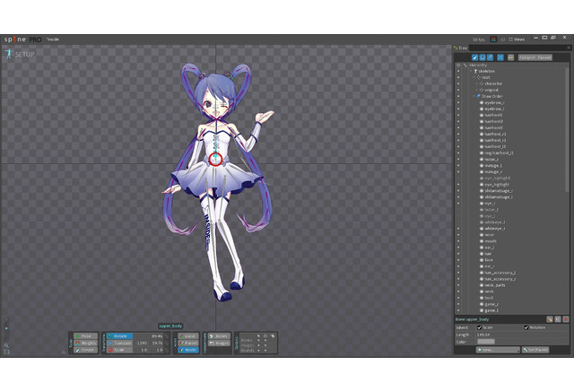
Task: Toggle visibility dot for the nose slot
Action: click(x=458, y=235)
